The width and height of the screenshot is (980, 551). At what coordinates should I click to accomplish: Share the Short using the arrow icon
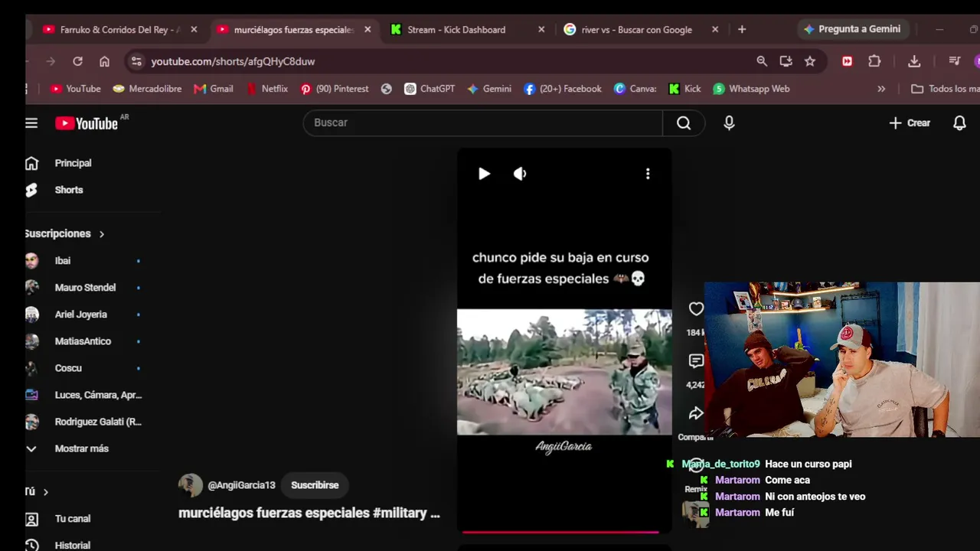pos(696,413)
